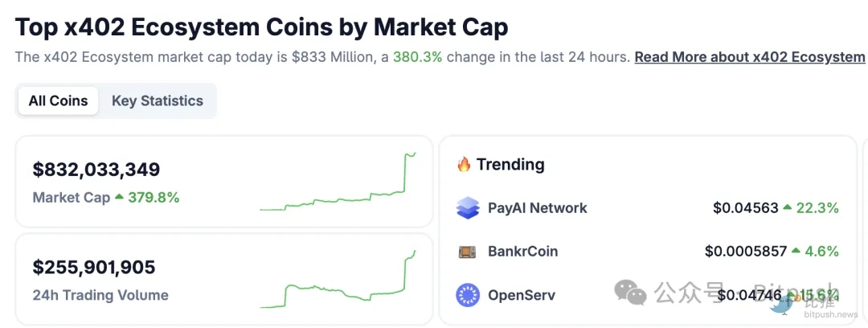Click the $255,901,905 trading volume value
Viewport: 868px width, 328px height.
[x=94, y=267]
